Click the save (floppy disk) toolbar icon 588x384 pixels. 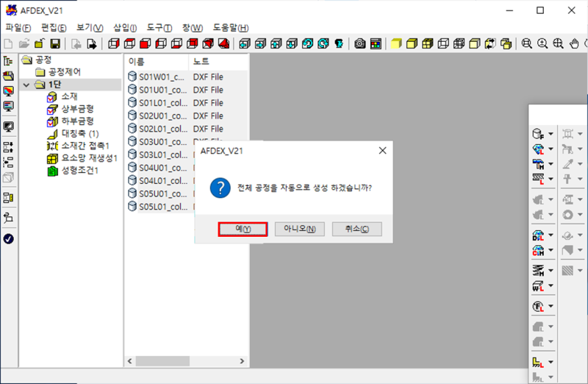click(55, 44)
